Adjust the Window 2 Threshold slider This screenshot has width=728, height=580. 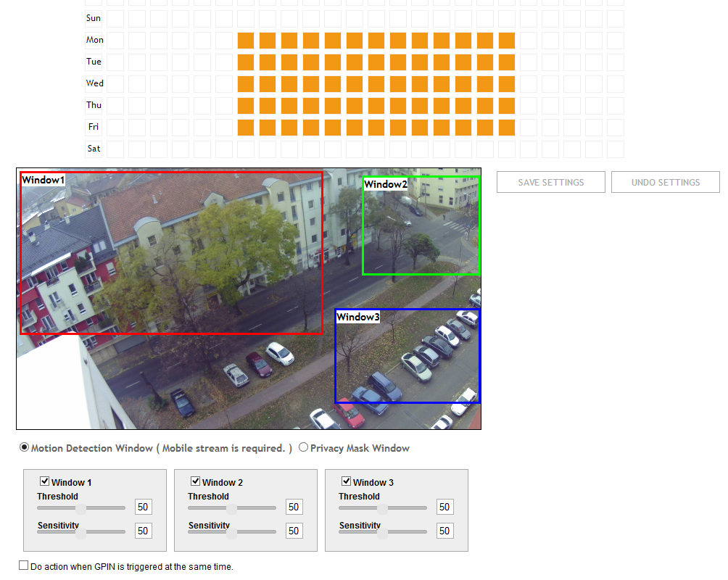click(232, 508)
